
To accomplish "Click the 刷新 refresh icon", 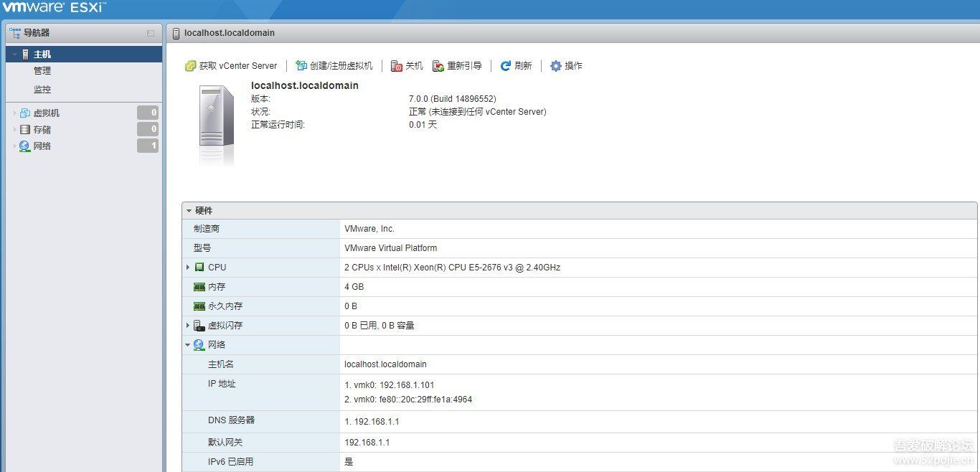I will pos(506,66).
